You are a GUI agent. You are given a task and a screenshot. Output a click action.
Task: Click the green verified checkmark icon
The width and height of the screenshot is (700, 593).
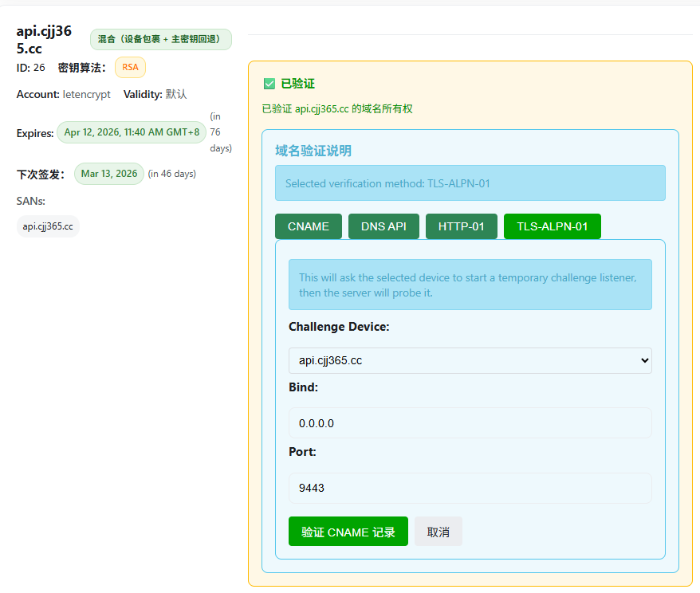point(269,84)
